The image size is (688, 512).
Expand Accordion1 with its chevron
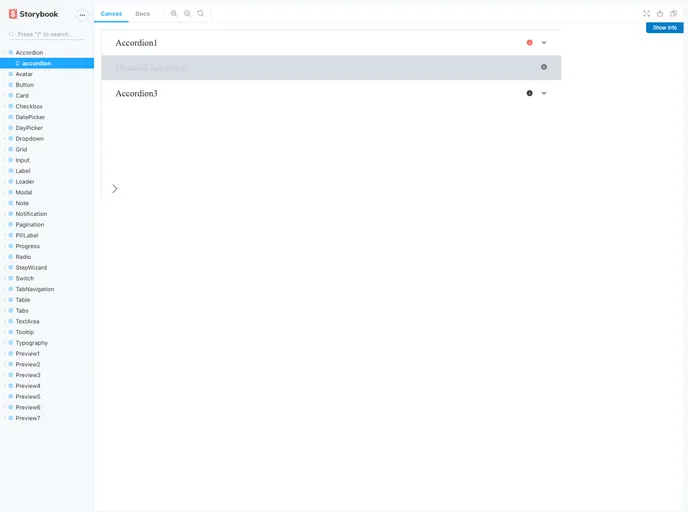[x=544, y=43]
